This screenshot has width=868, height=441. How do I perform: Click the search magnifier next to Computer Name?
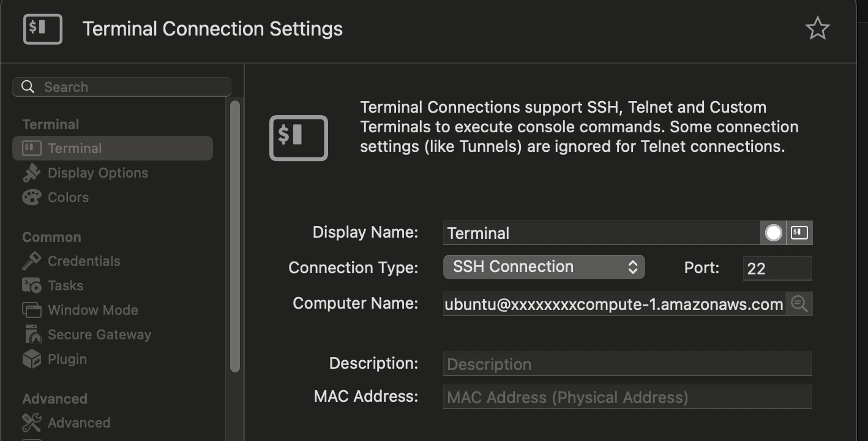(x=799, y=304)
